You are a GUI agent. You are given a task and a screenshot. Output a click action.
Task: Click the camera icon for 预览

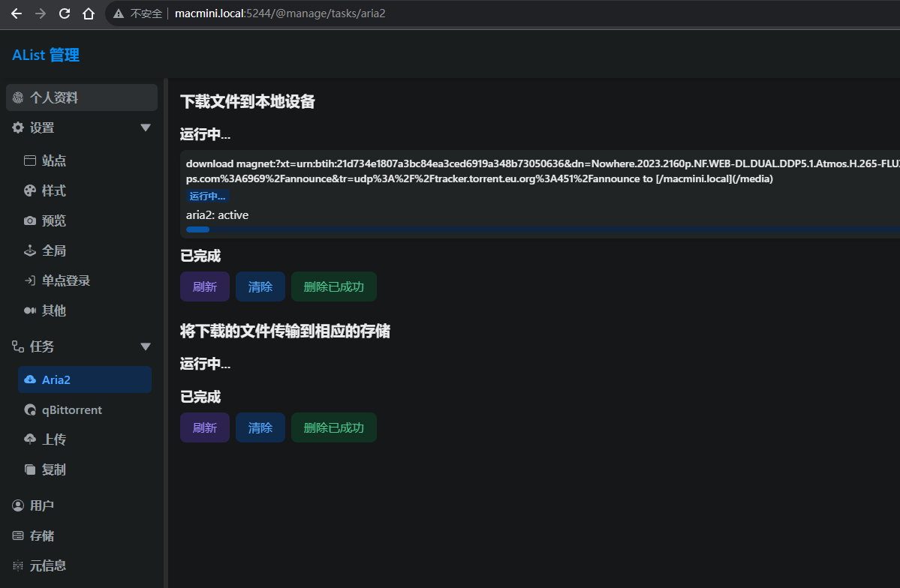pyautogui.click(x=30, y=220)
